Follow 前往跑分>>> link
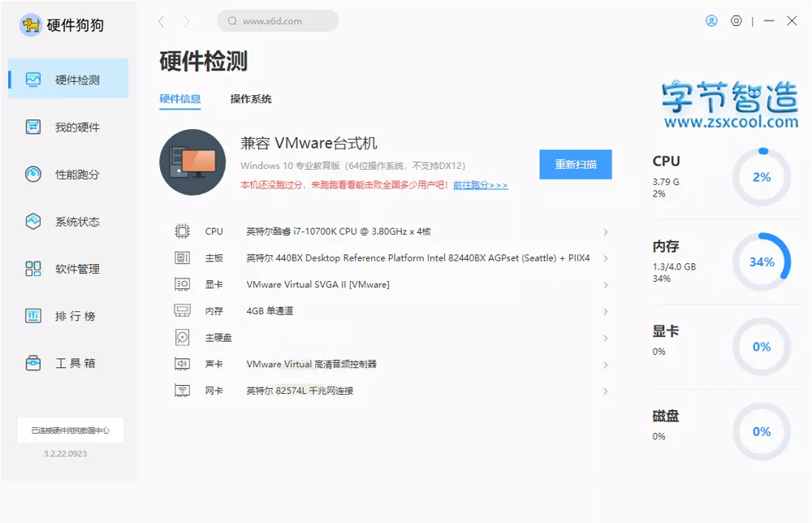This screenshot has width=812, height=523. coord(481,185)
